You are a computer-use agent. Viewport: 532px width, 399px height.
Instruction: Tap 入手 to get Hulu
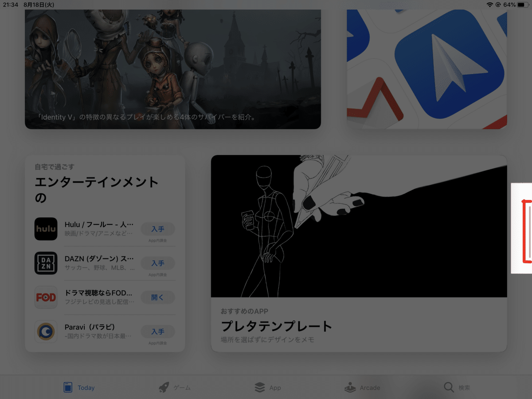pos(158,229)
